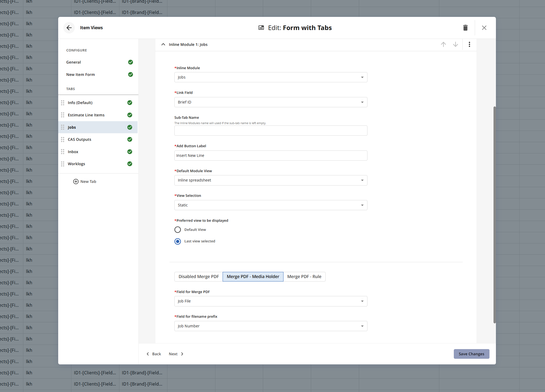Move Inline Module 1 up with the arrow
545x392 pixels.
pyautogui.click(x=443, y=44)
